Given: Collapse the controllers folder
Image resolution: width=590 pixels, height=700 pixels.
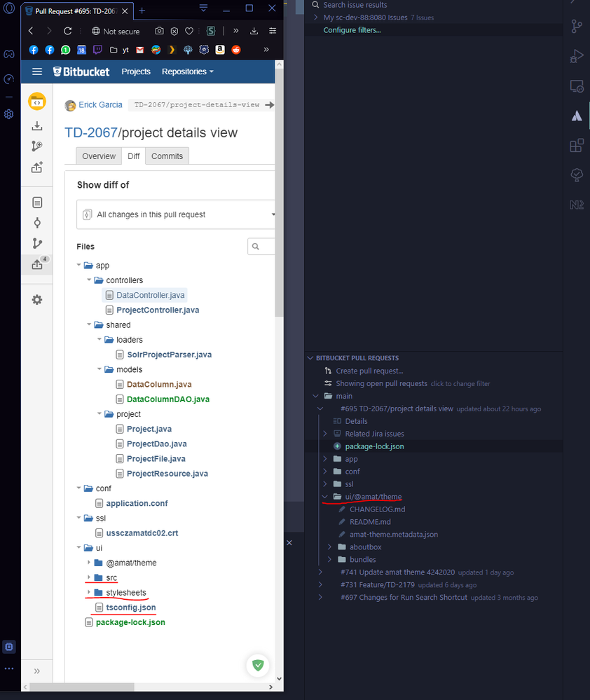Looking at the screenshot, I should coord(89,280).
